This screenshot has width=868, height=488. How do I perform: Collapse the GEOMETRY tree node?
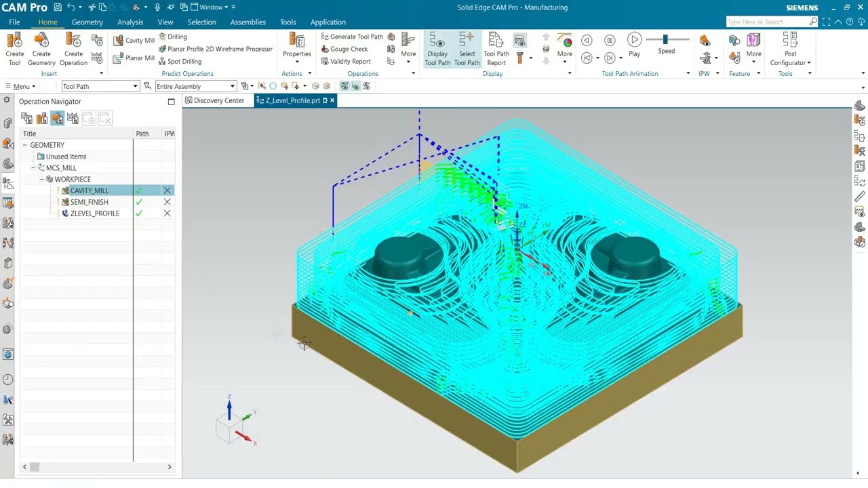(x=25, y=145)
